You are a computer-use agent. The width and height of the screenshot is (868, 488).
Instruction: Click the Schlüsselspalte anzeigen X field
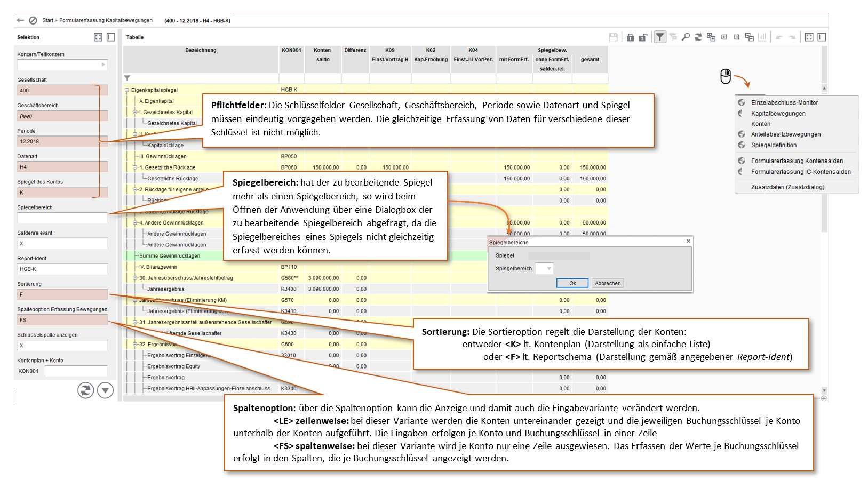coord(62,346)
